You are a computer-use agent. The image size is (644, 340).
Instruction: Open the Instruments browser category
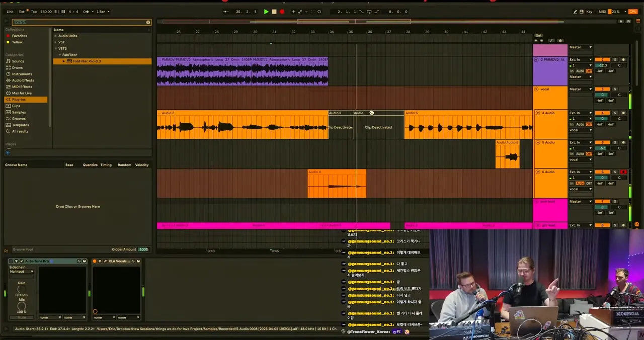click(22, 74)
